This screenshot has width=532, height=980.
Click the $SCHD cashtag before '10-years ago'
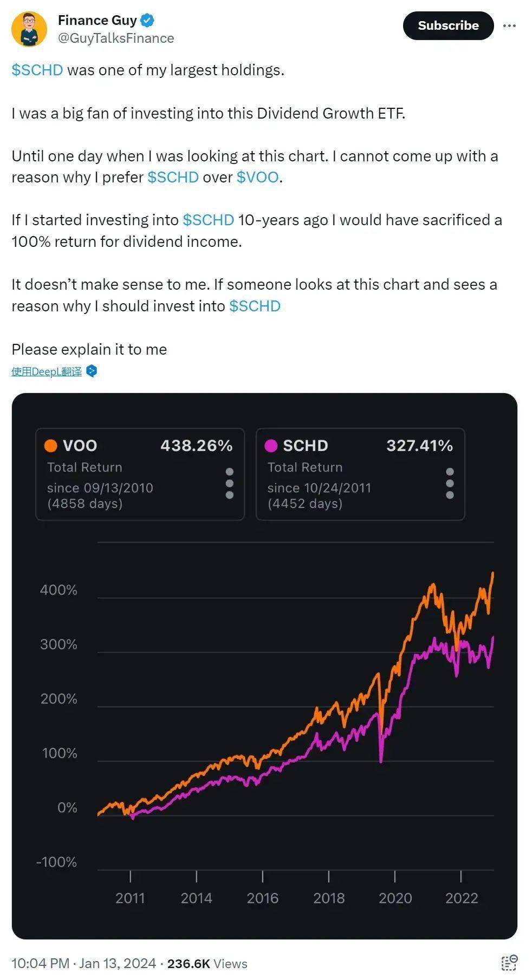[x=209, y=220]
